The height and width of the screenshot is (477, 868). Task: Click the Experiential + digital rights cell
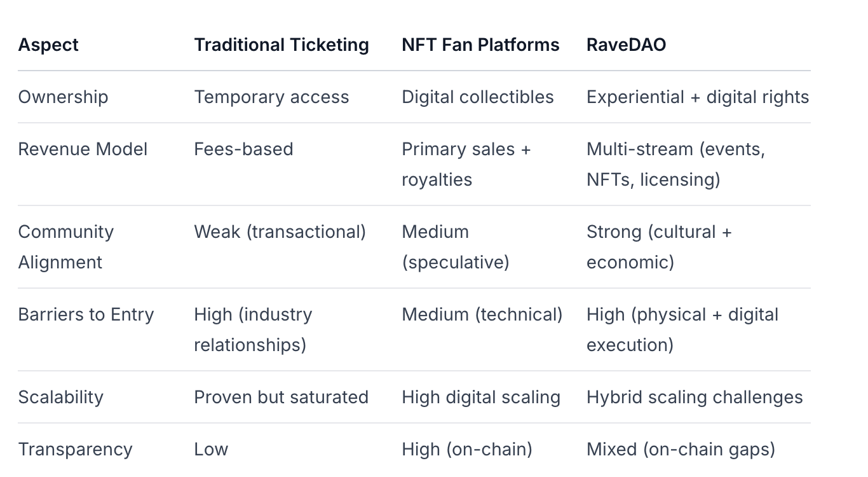pos(697,97)
